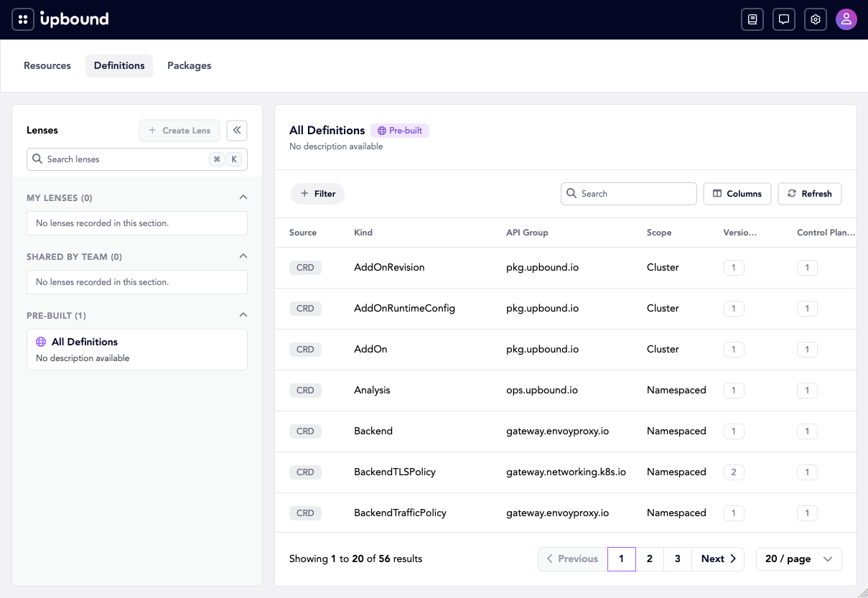Collapse the SHARED BY TEAM section
This screenshot has width=868, height=598.
[x=243, y=256]
